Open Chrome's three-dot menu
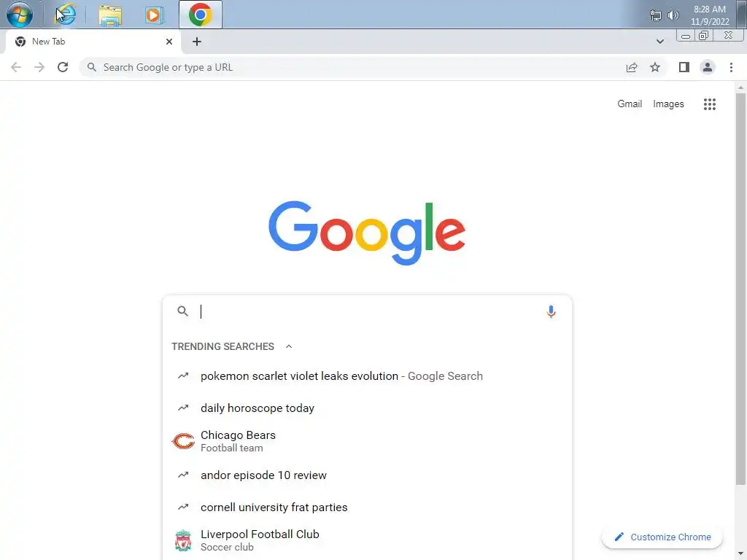Image resolution: width=747 pixels, height=560 pixels. point(731,67)
